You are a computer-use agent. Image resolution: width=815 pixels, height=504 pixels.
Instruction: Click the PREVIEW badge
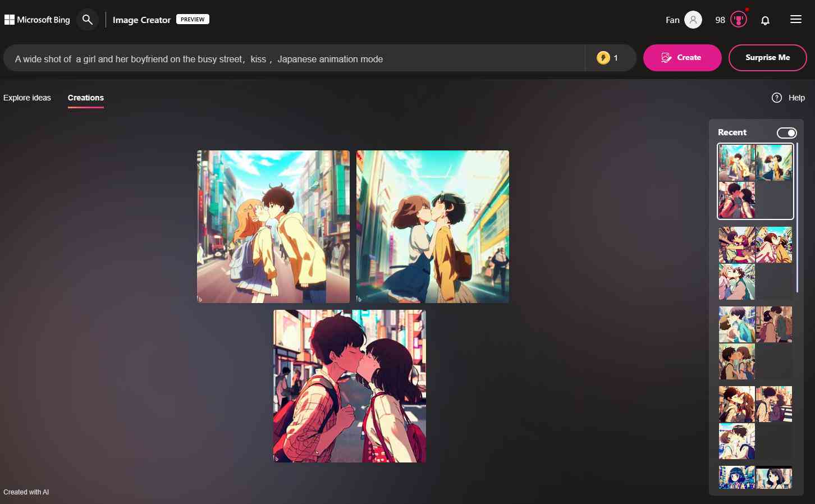(x=193, y=19)
